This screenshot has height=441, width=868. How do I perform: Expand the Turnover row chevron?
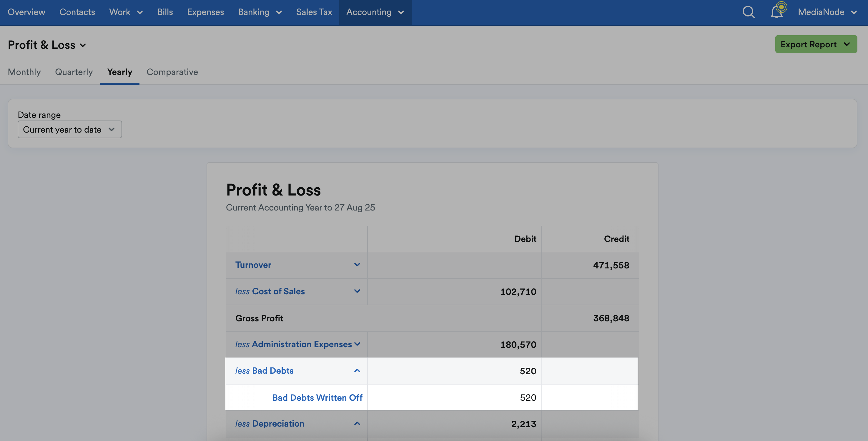[357, 265]
